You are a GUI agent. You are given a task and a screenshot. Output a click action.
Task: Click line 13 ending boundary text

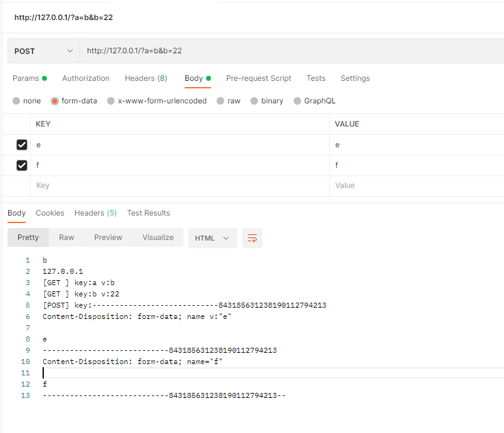click(164, 395)
